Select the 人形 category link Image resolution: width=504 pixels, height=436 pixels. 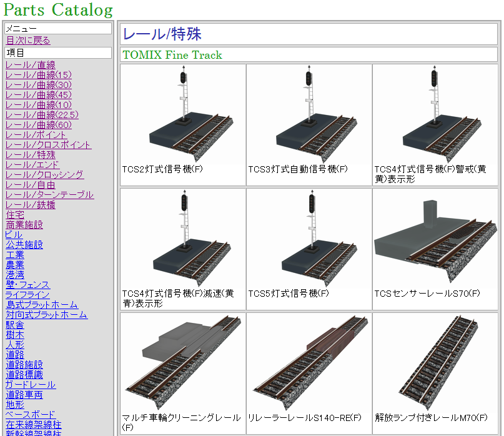click(x=15, y=345)
